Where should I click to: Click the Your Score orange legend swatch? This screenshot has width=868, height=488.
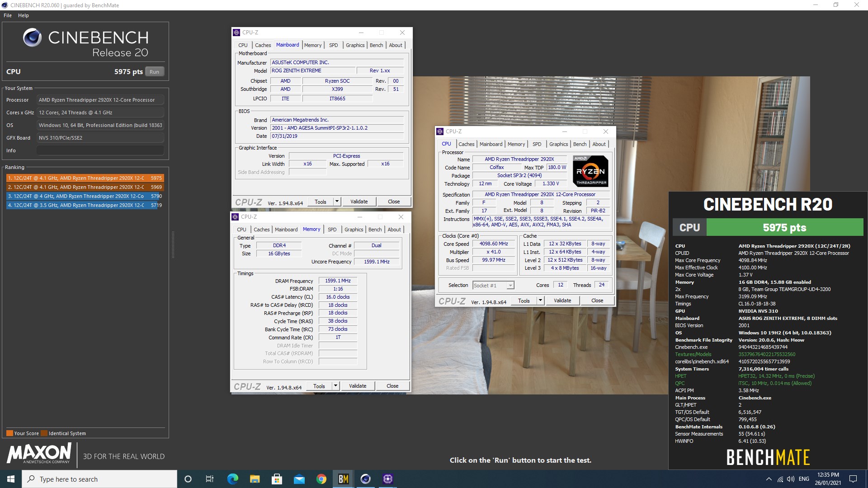tap(9, 433)
